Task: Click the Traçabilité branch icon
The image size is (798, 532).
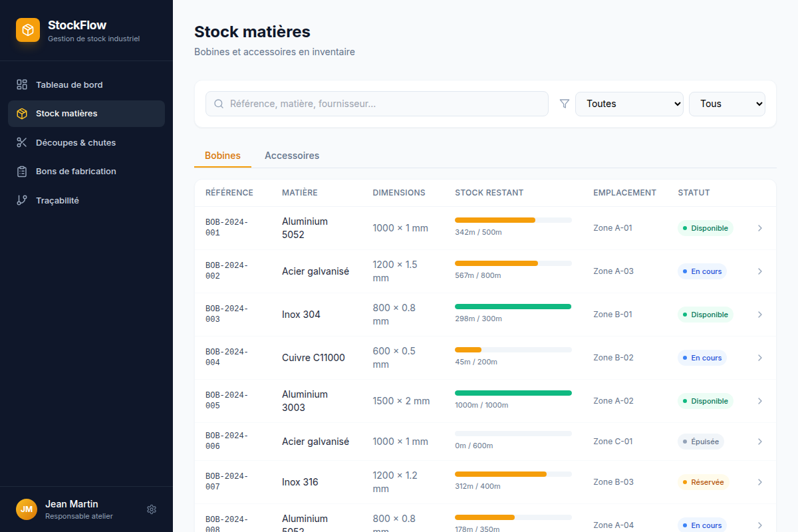Action: pyautogui.click(x=22, y=200)
